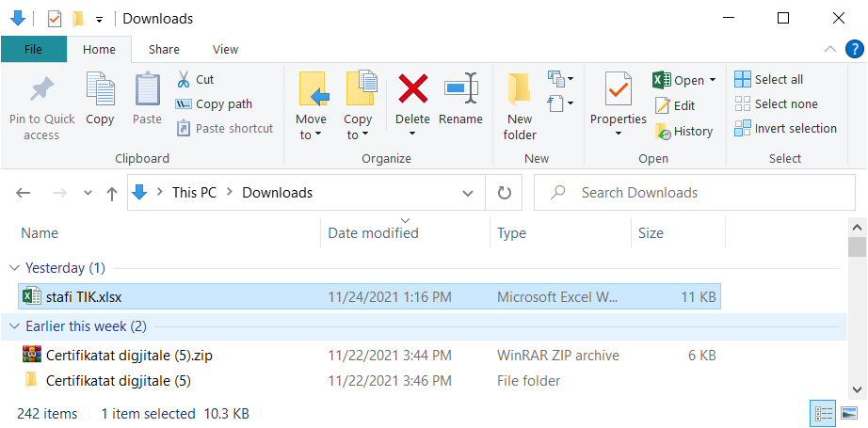Expand the address bar history dropdown
868x428 pixels.
(468, 193)
